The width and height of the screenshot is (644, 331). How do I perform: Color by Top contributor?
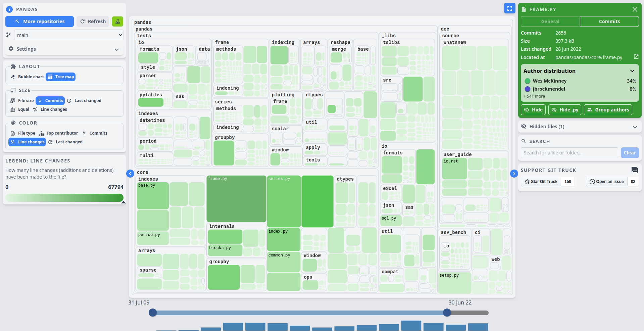point(58,133)
